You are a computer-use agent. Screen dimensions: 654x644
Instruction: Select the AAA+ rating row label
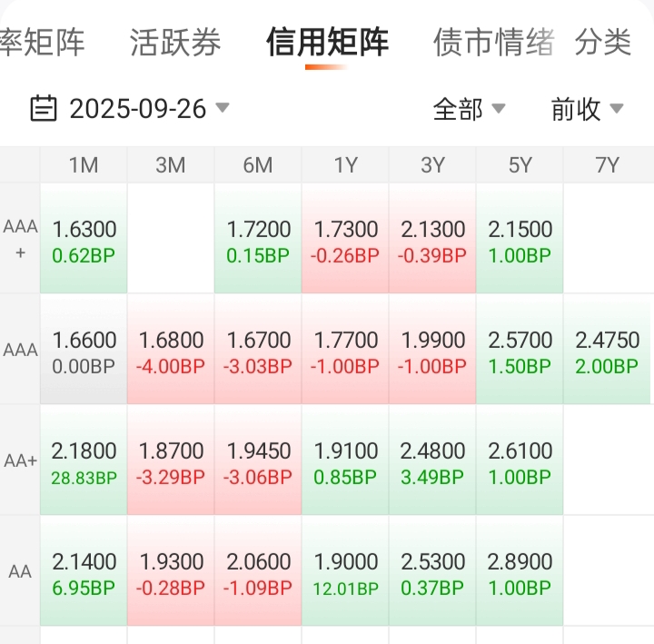tap(20, 239)
